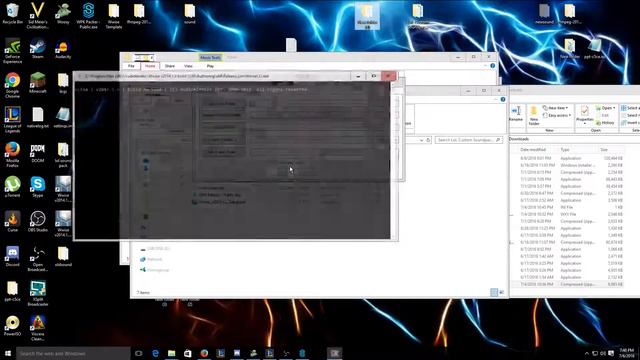Viewport: 640px width, 360px height.
Task: Click New folder in Downloads ribbon
Action: [x=533, y=116]
